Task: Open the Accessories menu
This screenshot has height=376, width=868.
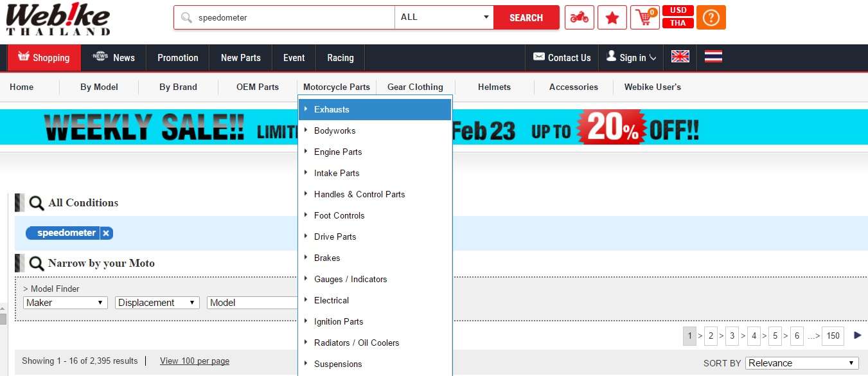Action: [x=574, y=87]
